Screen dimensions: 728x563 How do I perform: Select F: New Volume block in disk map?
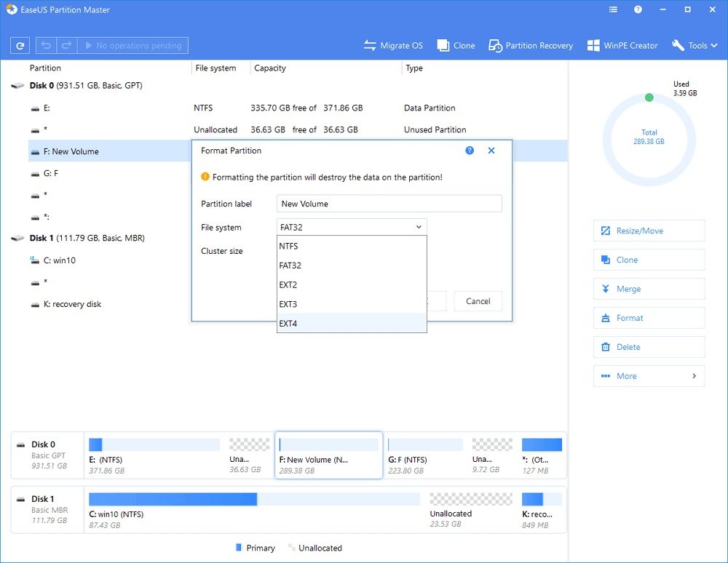[329, 455]
